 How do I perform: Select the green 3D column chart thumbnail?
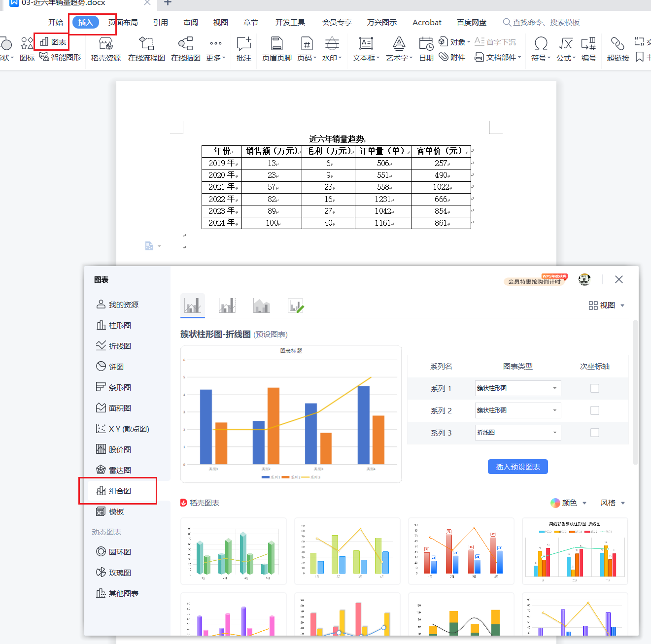[x=234, y=551]
